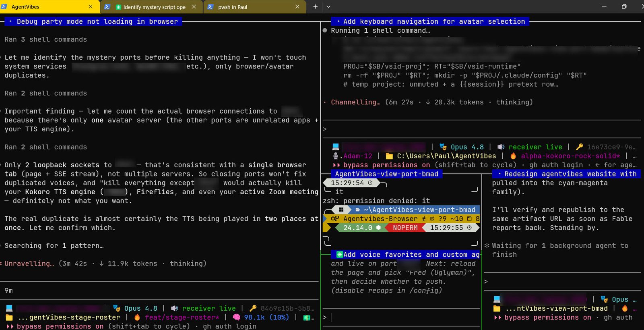Image resolution: width=644 pixels, height=330 pixels.
Task: Click the laptop icon in upper-right pane status line
Action: [336, 147]
